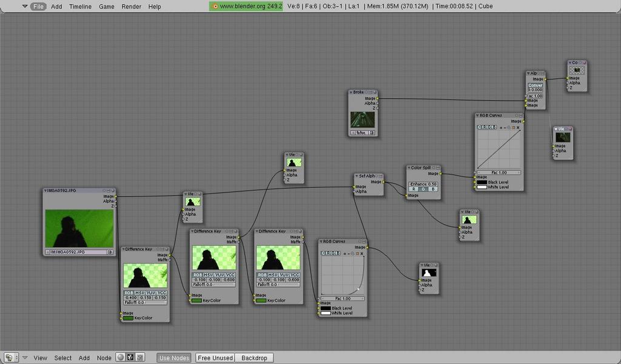Open the View menu in bottom header
The width and height of the screenshot is (621, 364).
(x=41, y=358)
